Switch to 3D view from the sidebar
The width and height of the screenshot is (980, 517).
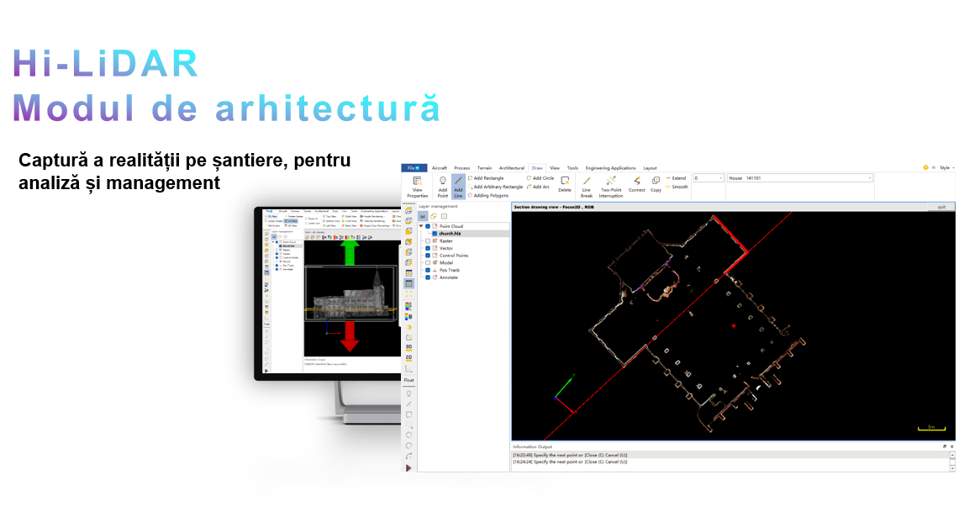pyautogui.click(x=408, y=347)
